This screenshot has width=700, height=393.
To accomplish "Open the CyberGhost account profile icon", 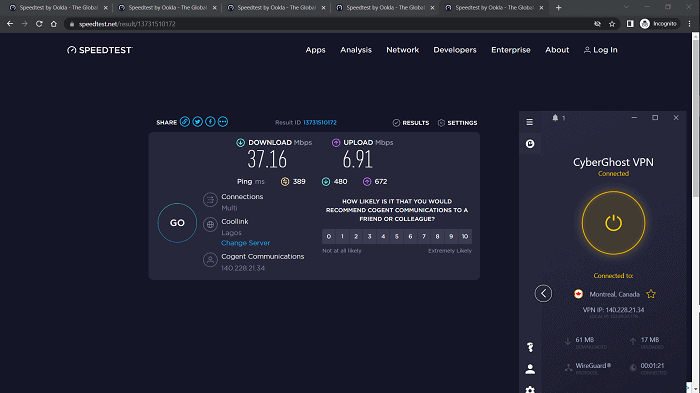I will [x=530, y=369].
